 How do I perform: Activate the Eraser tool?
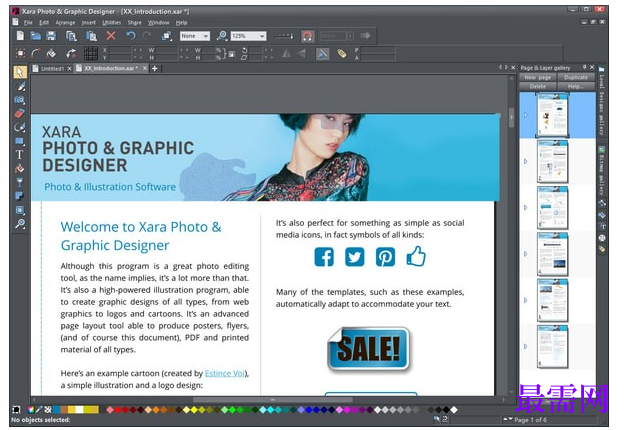point(20,113)
